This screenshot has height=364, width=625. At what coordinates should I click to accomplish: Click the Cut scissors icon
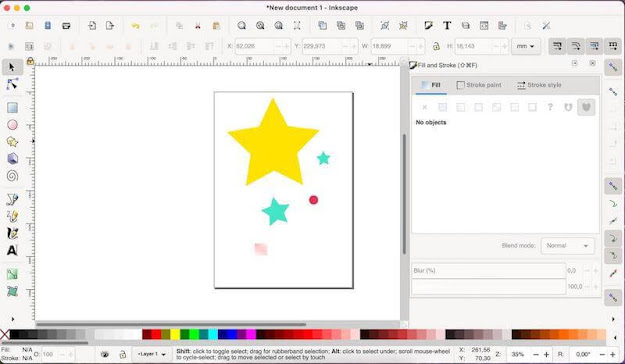coord(198,26)
